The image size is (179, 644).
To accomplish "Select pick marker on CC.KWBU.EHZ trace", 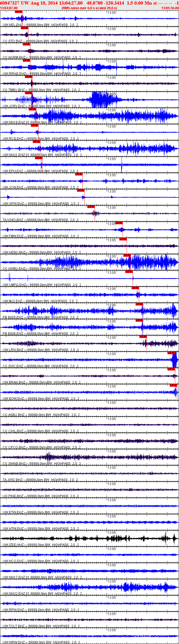I will 127,255.
